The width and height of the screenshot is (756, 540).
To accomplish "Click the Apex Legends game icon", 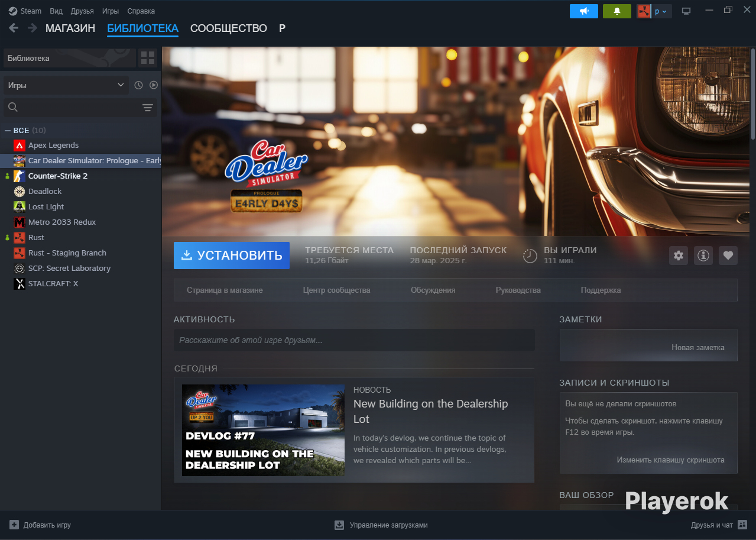I will tap(19, 145).
